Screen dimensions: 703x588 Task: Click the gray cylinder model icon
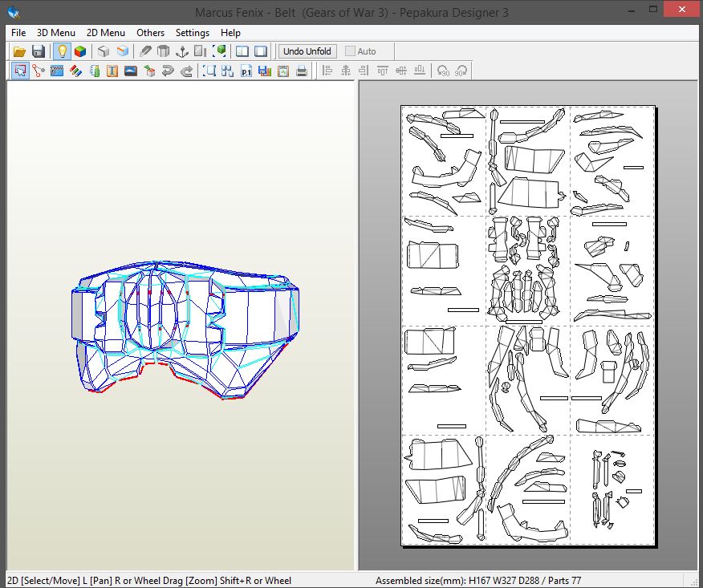coord(164,51)
